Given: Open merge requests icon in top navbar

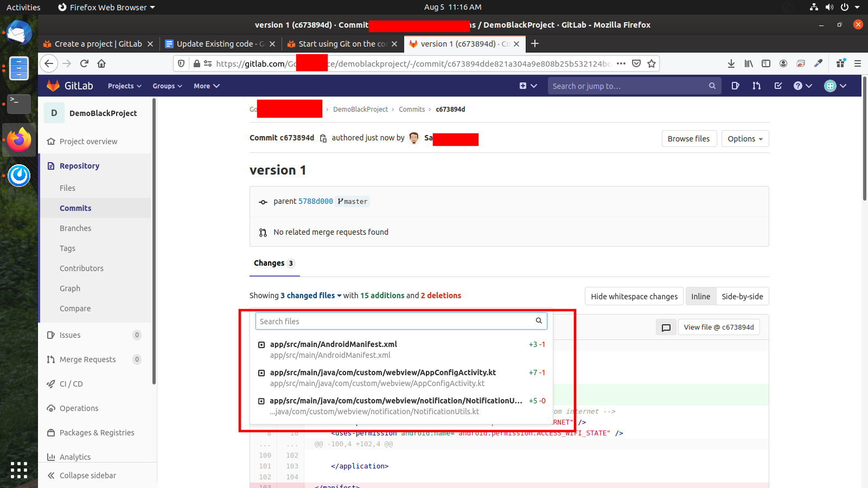Looking at the screenshot, I should [x=757, y=86].
